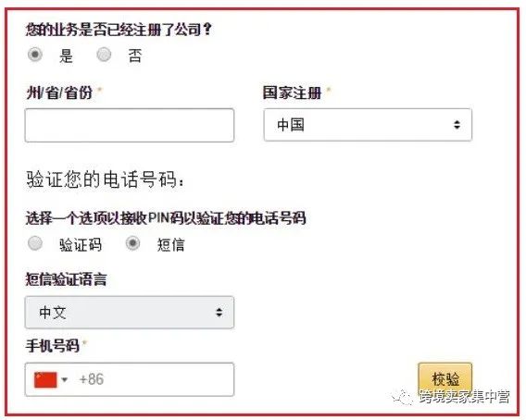Click the arrows on the 中文 dropdown
The width and height of the screenshot is (526, 420).
(219, 313)
